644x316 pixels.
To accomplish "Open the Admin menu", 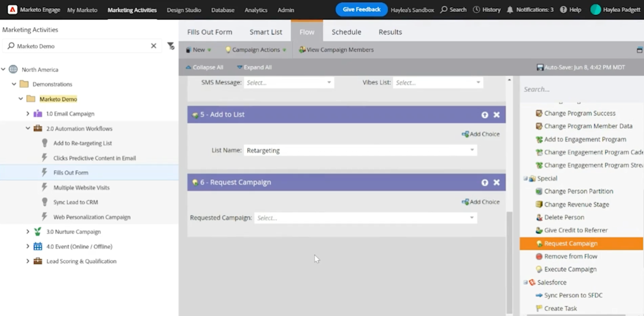I will [x=286, y=10].
